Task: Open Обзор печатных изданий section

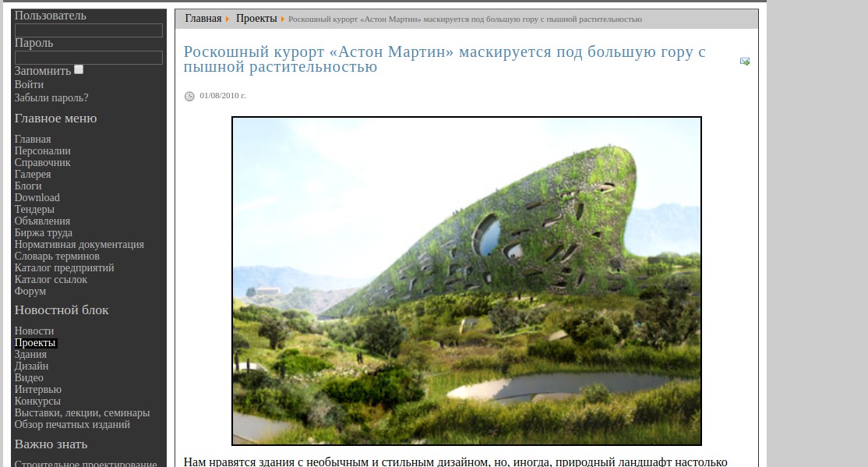Action: tap(72, 424)
